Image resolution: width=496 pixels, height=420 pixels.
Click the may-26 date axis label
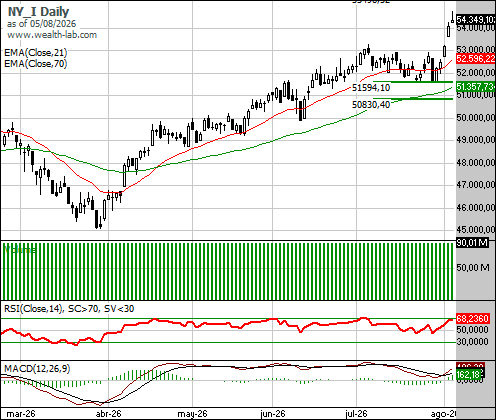tap(192, 414)
